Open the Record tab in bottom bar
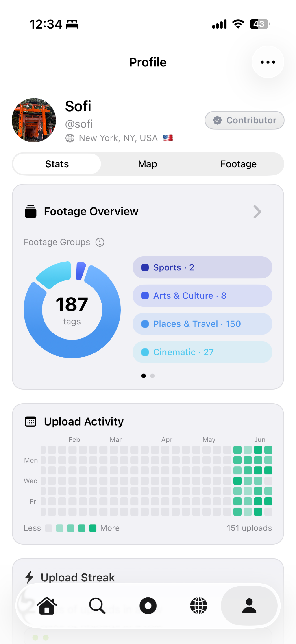The width and height of the screenshot is (296, 644). (148, 606)
